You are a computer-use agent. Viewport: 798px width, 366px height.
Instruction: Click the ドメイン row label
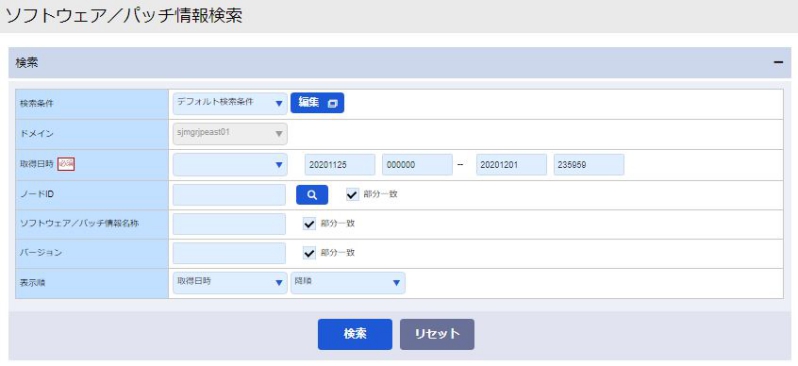click(37, 134)
